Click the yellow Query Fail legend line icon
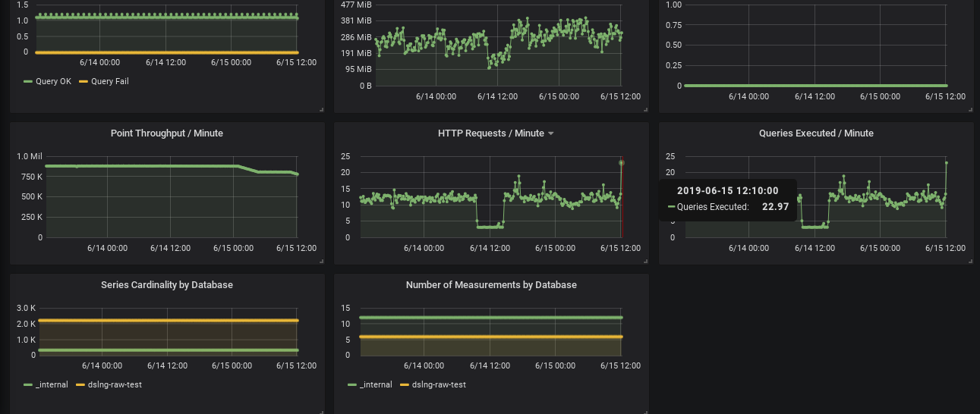The width and height of the screenshot is (980, 414). click(x=84, y=81)
